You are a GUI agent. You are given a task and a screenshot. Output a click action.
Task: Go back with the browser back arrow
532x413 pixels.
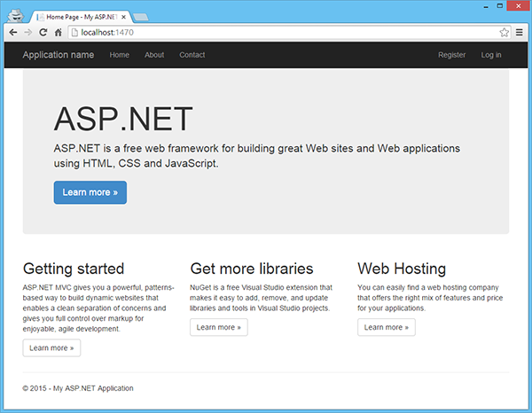click(x=13, y=33)
